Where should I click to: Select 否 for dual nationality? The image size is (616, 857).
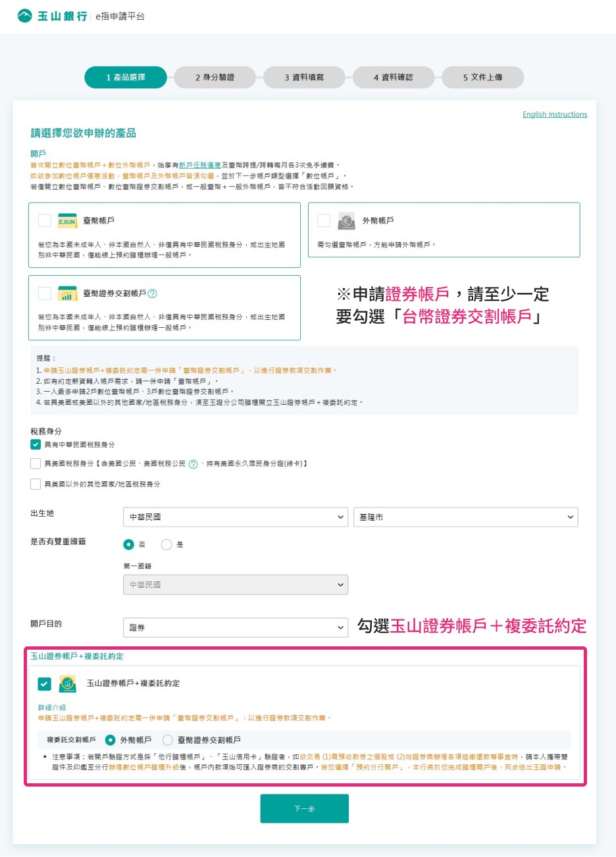click(128, 544)
